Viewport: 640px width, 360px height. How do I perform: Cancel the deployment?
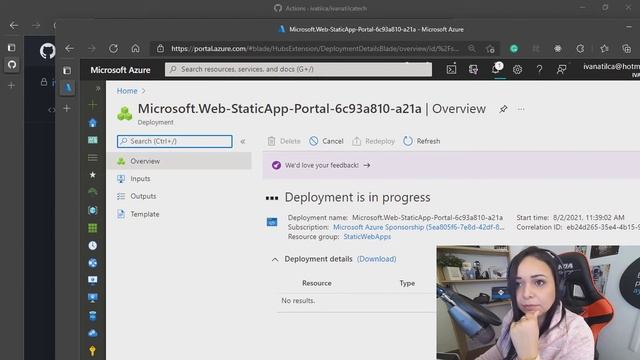click(326, 141)
